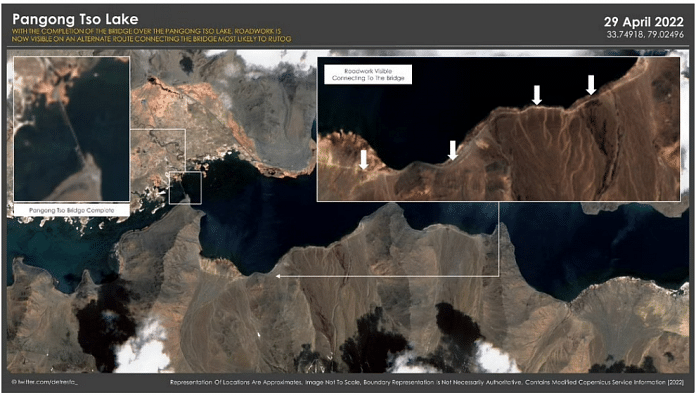Click the 'Pangong Tso Bridge Complete' label
The image size is (696, 395).
pyautogui.click(x=71, y=210)
